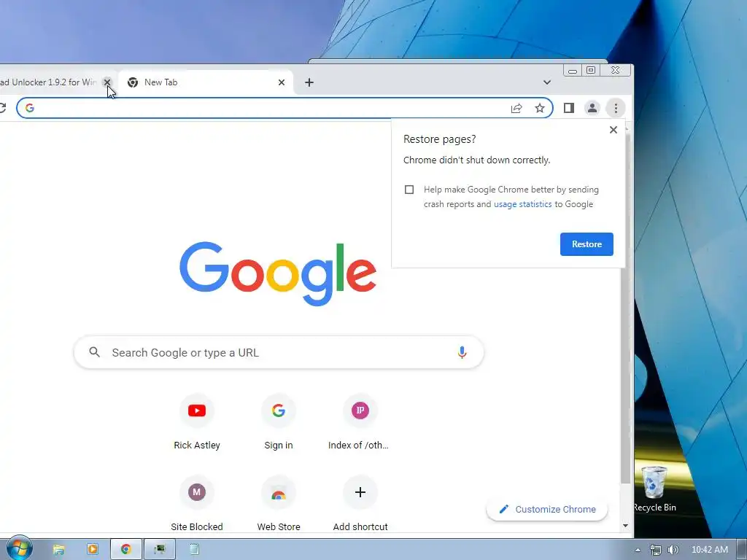747x560 pixels.
Task: Click the Restore button
Action: click(x=587, y=244)
